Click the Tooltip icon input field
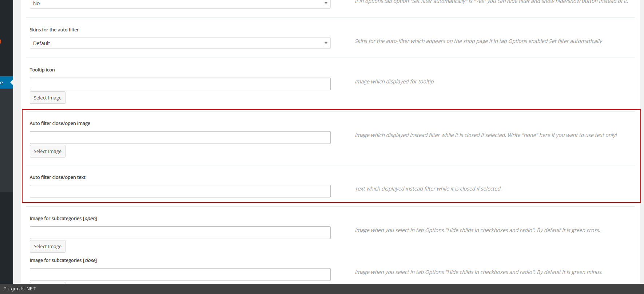The image size is (644, 294). [180, 84]
